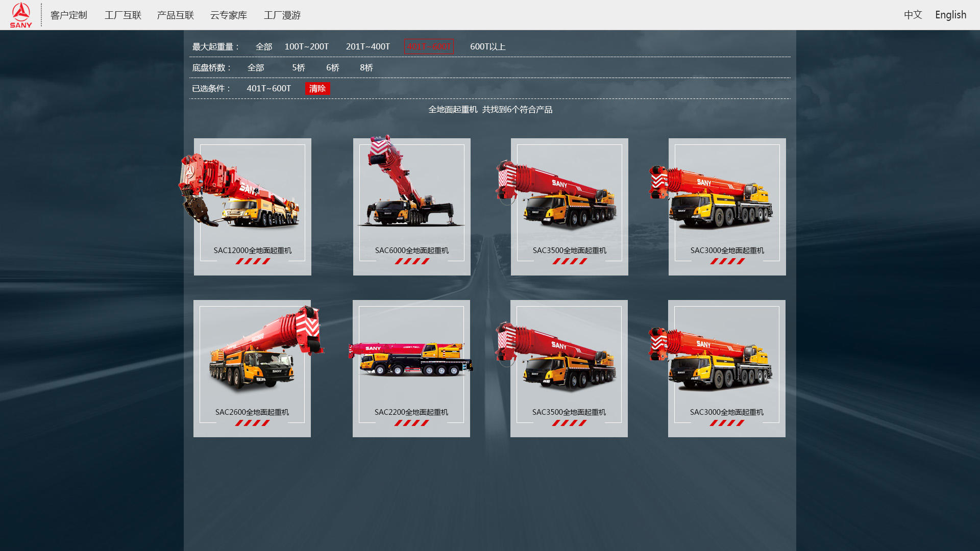Click the SAC12000全地面起重机 label
This screenshot has width=980, height=551.
(253, 251)
